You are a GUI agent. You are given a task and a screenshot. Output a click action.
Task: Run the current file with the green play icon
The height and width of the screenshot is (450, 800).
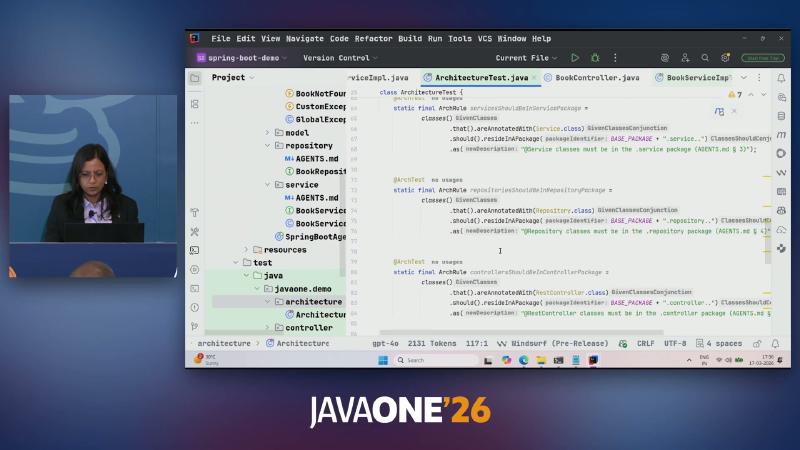[575, 58]
